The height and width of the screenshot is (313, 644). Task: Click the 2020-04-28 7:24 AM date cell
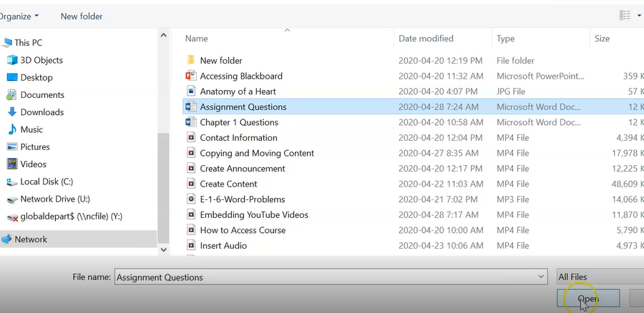pos(438,106)
